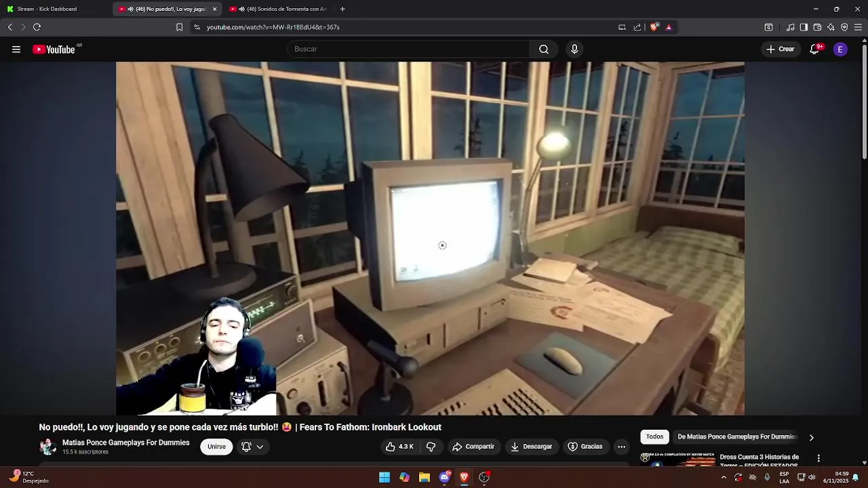Open system volume control in tray
Screen dimensions: 868x488
point(812,477)
